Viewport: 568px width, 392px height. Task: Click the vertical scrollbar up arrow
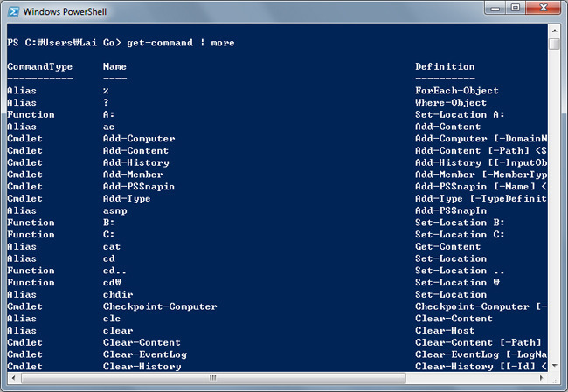(x=554, y=31)
